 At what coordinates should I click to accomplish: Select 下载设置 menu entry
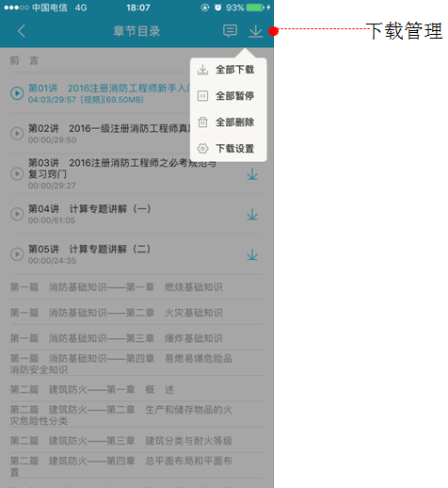click(x=229, y=148)
